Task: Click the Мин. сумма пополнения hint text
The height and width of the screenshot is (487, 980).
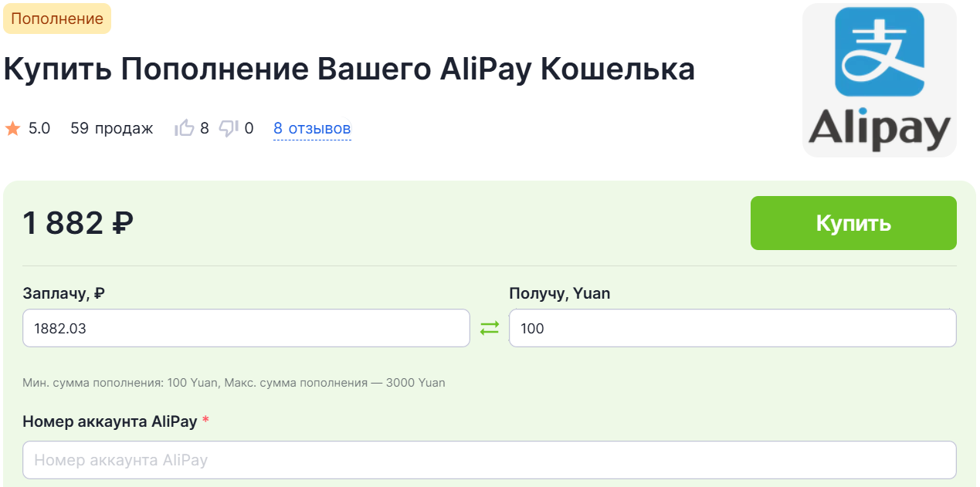Action: pyautogui.click(x=234, y=383)
